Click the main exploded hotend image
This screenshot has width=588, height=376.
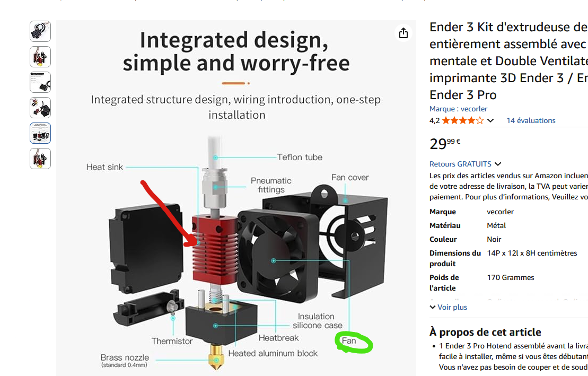pyautogui.click(x=236, y=198)
